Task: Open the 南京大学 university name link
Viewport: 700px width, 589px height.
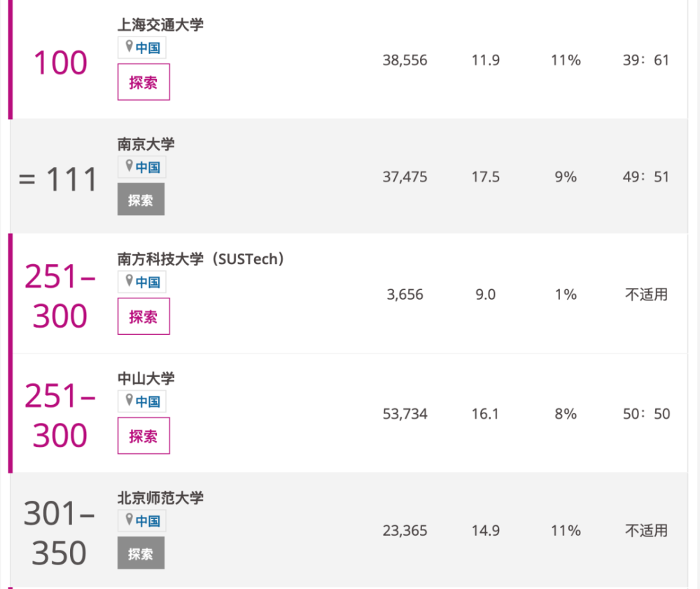Action: point(146,144)
